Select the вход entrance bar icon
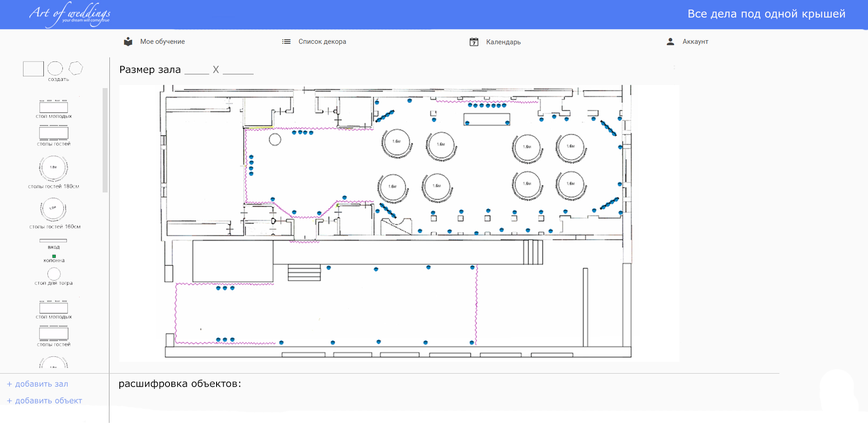This screenshot has width=868, height=431. [x=53, y=241]
